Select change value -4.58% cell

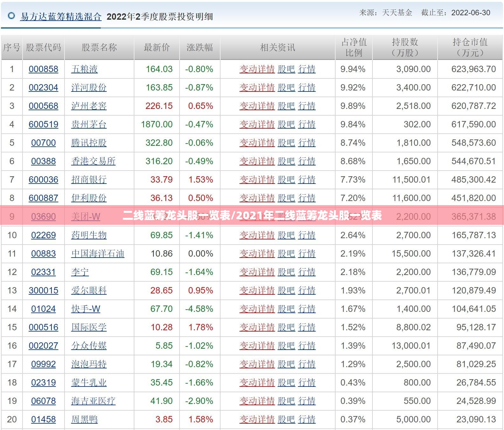(x=199, y=309)
